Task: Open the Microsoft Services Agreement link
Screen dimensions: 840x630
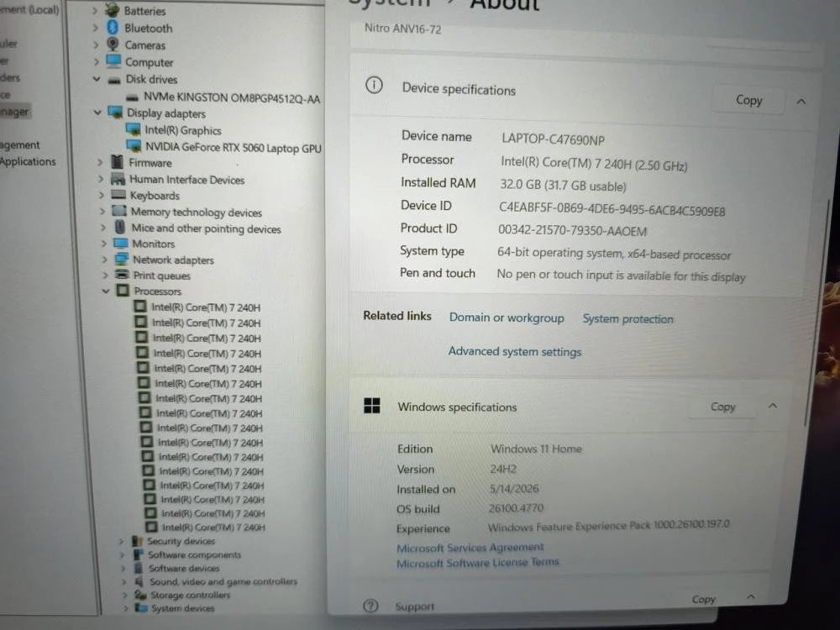Action: click(470, 548)
